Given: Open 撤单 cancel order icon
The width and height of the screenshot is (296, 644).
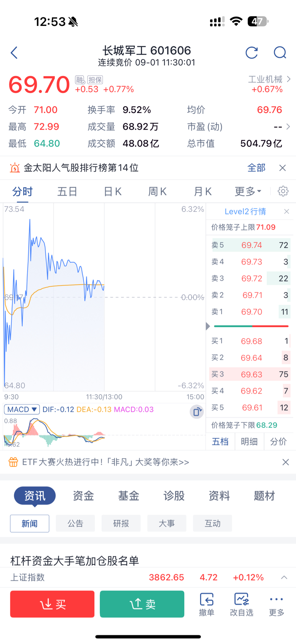Looking at the screenshot, I should (x=207, y=604).
